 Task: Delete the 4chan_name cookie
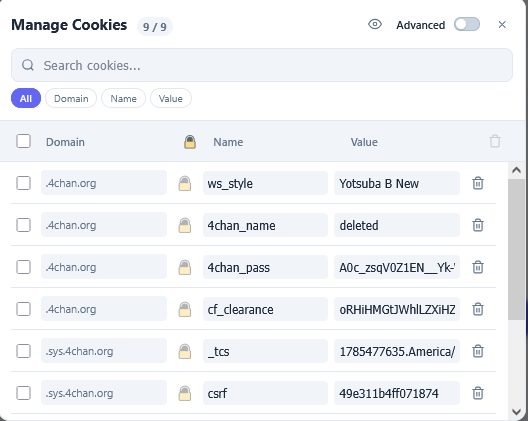(x=478, y=225)
